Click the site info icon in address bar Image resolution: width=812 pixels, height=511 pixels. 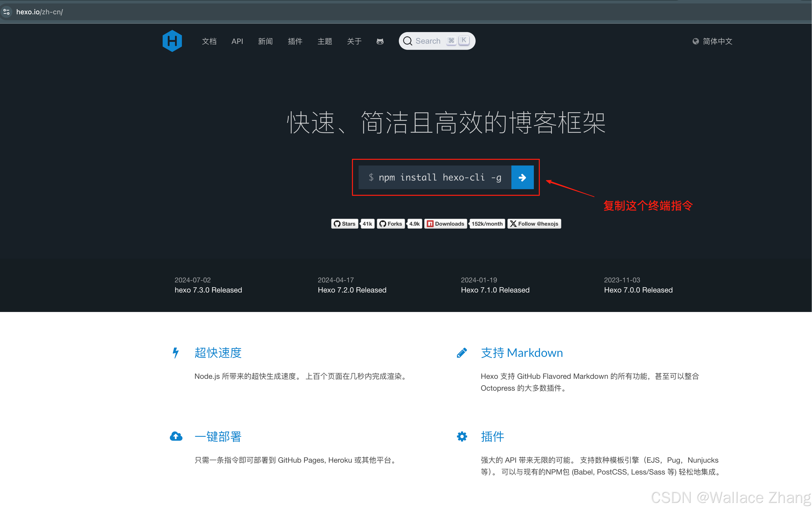point(6,12)
